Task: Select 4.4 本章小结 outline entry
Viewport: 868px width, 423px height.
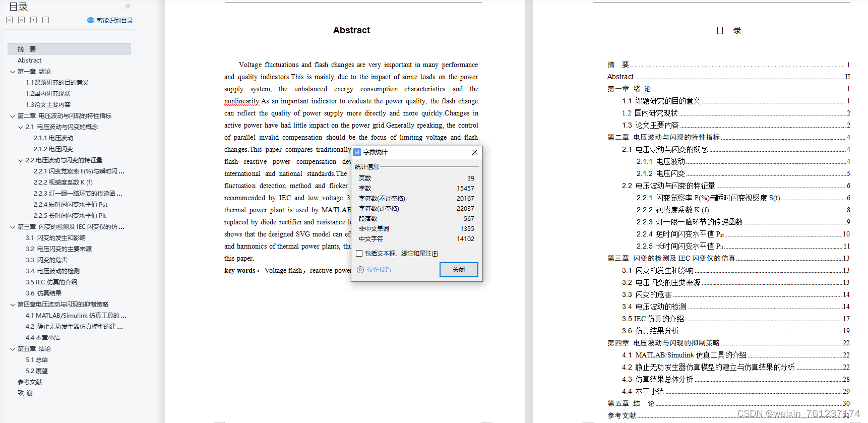Action: 43,338
